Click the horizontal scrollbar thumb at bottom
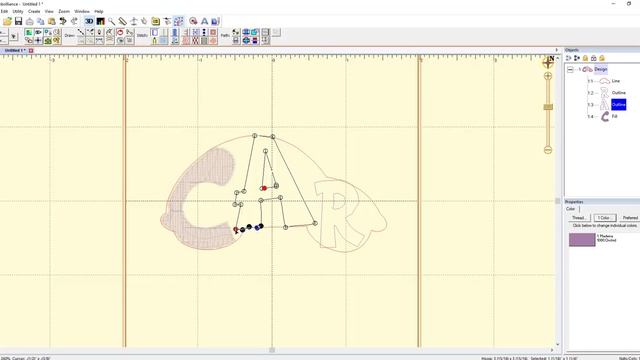This screenshot has height=360, width=640. coord(272,350)
